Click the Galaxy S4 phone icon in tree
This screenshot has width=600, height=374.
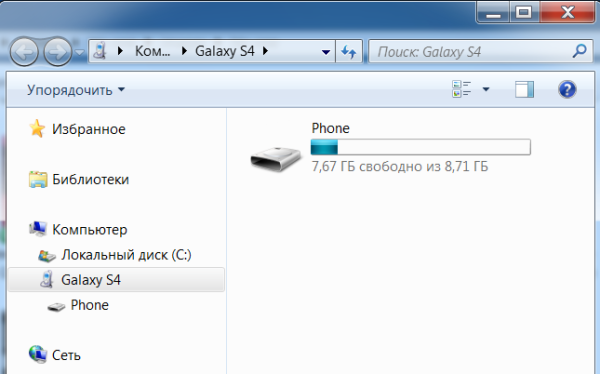47,279
